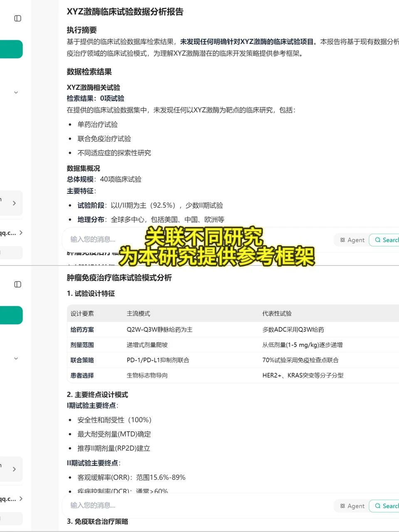Click the 检索结果: 0项试验 line
The width and height of the screenshot is (399, 532).
96,99
